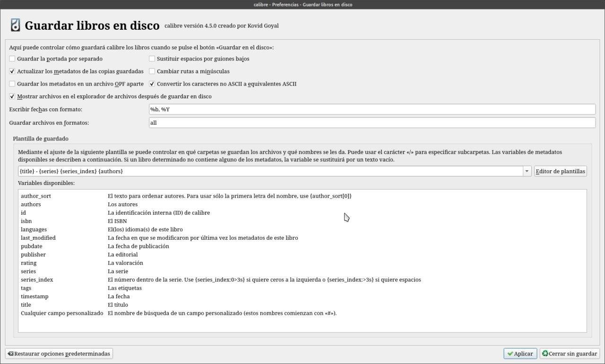605x364 pixels.
Task: Select the 'isbn' variable name
Action: click(x=26, y=221)
